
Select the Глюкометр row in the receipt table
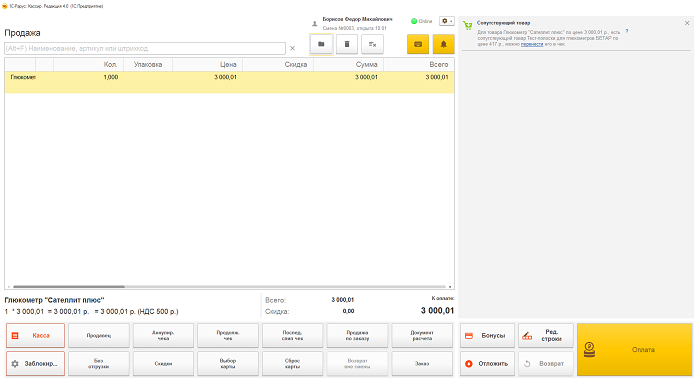tap(229, 82)
